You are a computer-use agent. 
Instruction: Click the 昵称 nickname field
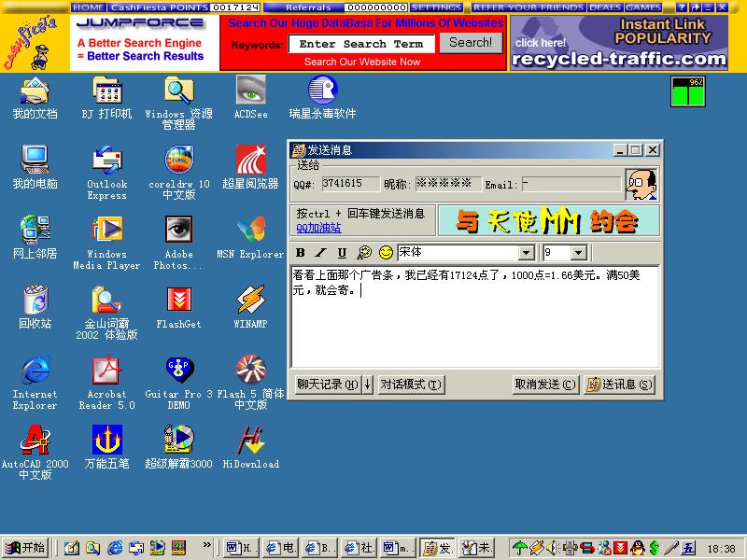coord(447,183)
